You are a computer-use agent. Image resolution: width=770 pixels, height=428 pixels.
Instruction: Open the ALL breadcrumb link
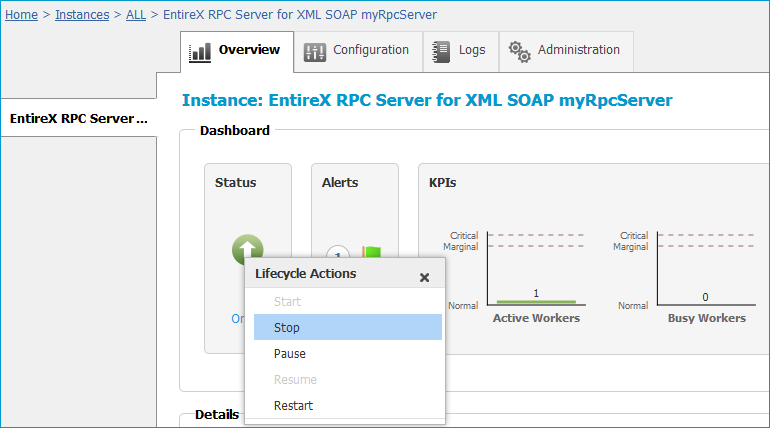coord(136,15)
